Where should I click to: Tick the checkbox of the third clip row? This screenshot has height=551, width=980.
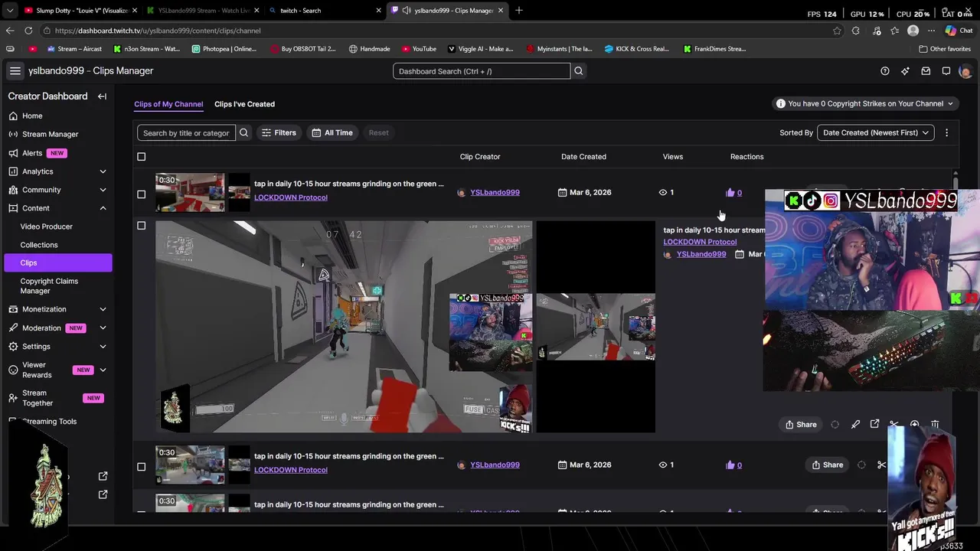tap(141, 467)
